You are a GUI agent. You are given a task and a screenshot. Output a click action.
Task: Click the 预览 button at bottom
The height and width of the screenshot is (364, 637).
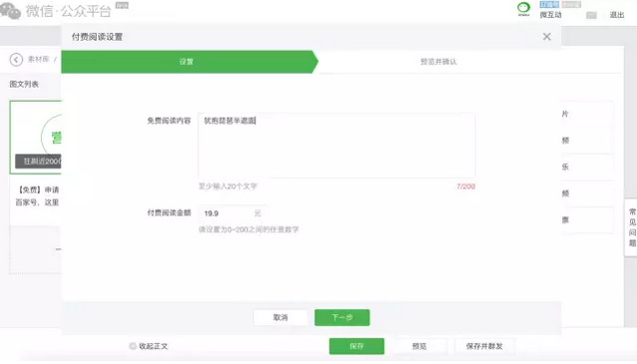pyautogui.click(x=419, y=346)
